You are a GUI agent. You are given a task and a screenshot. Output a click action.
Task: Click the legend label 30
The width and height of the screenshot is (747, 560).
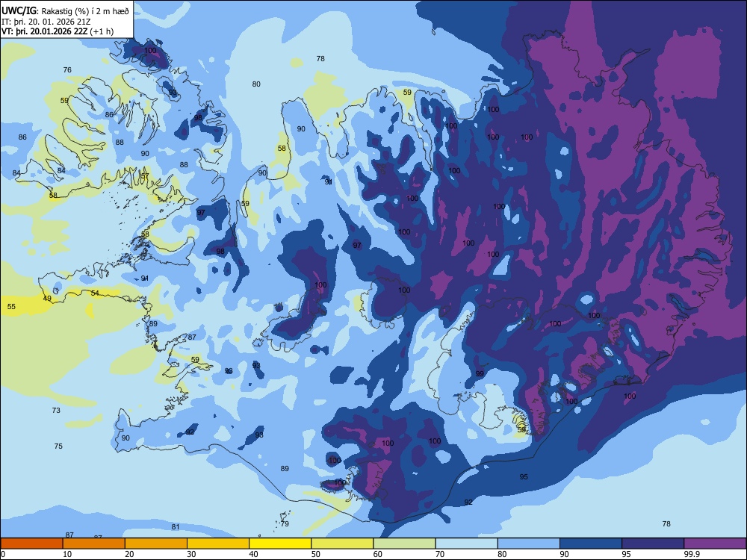191,554
